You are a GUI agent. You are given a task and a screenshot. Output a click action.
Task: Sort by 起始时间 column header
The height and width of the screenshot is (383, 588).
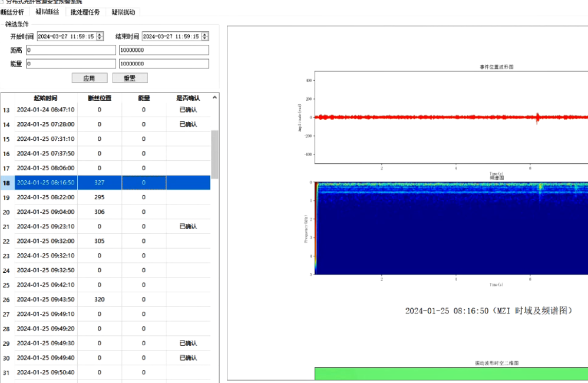(x=46, y=98)
